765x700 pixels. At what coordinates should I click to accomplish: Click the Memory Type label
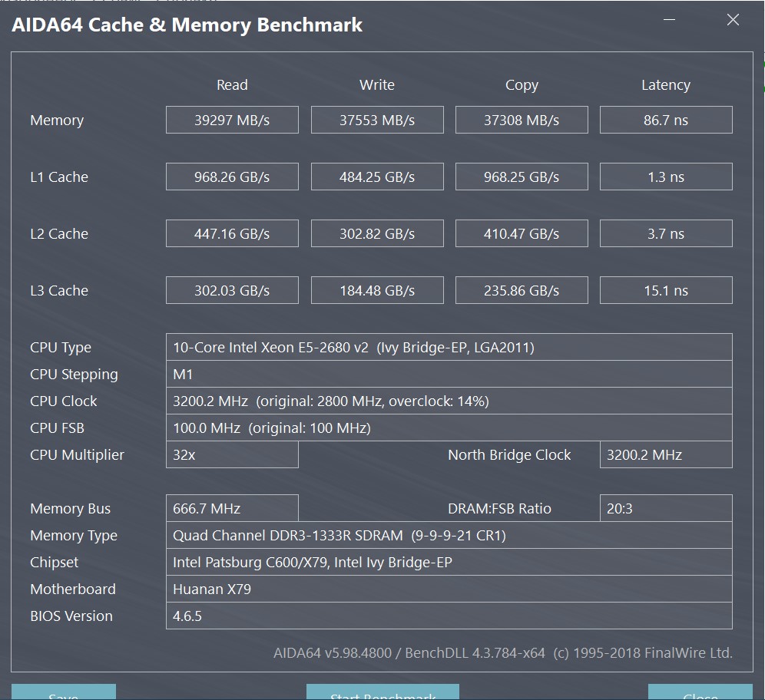click(74, 536)
